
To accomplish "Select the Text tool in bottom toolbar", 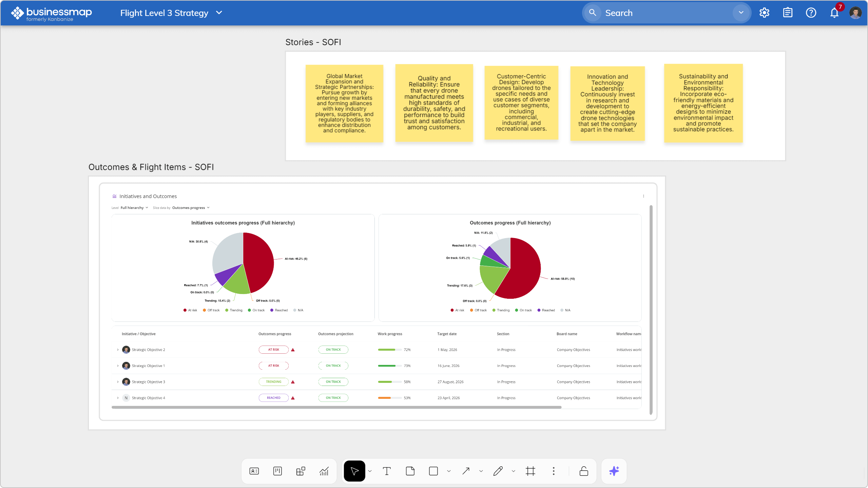I will tap(387, 471).
